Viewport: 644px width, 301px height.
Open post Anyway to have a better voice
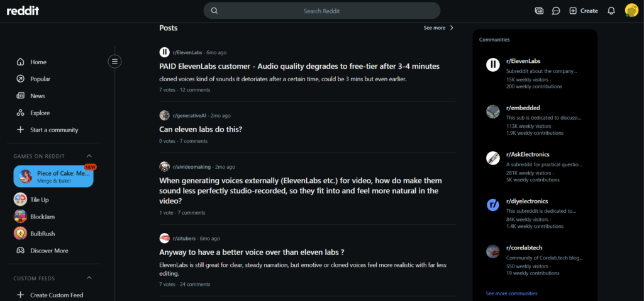[x=252, y=252]
